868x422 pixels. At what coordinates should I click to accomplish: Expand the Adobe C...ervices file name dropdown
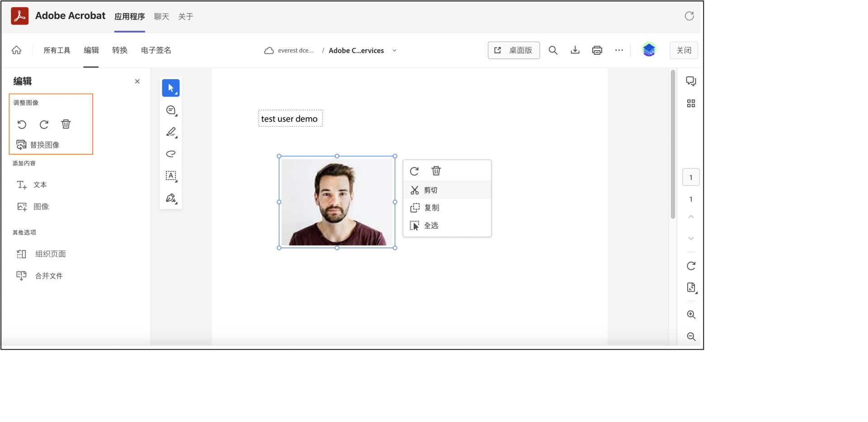pos(394,51)
